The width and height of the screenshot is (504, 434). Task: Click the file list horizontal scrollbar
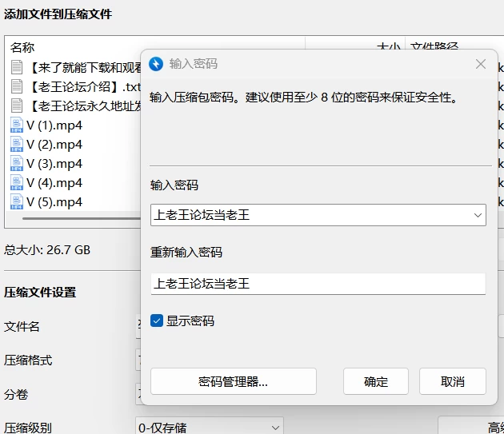point(82,219)
